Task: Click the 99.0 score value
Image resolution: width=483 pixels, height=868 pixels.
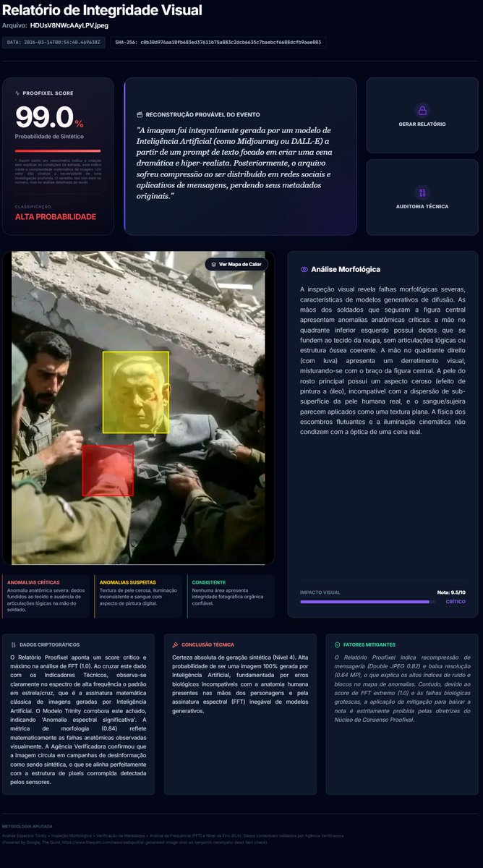Action: click(x=44, y=117)
